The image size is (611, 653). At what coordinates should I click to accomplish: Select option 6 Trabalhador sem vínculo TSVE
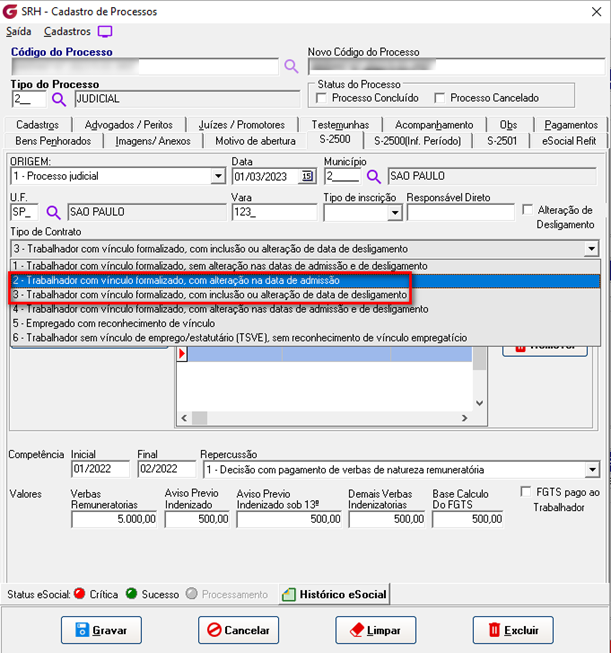(305, 338)
